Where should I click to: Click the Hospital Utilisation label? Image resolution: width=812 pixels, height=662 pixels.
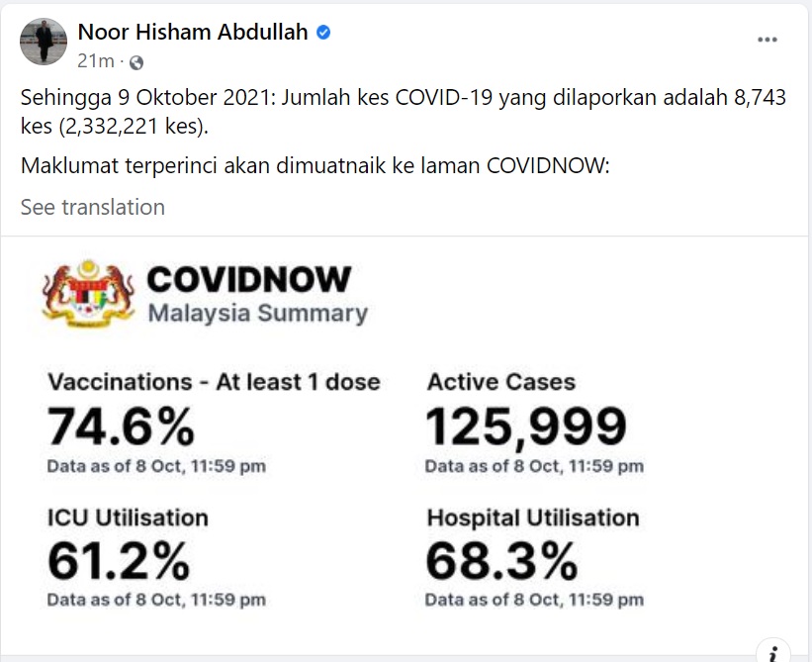click(533, 518)
